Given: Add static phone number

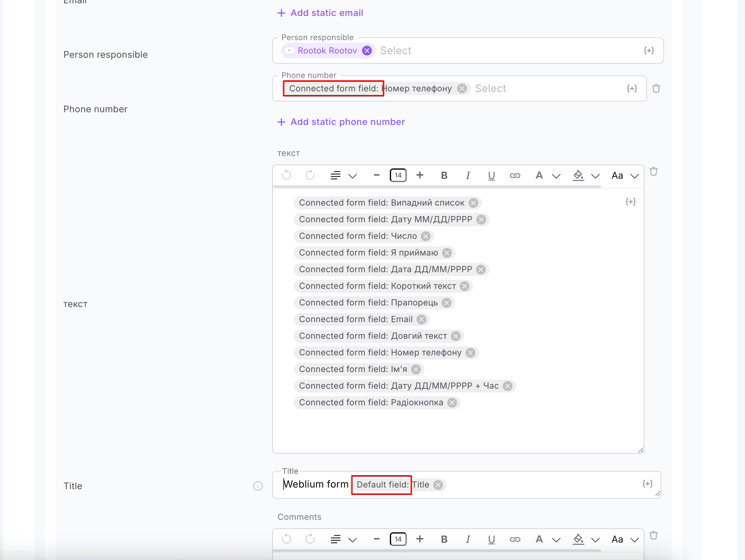Looking at the screenshot, I should 341,122.
